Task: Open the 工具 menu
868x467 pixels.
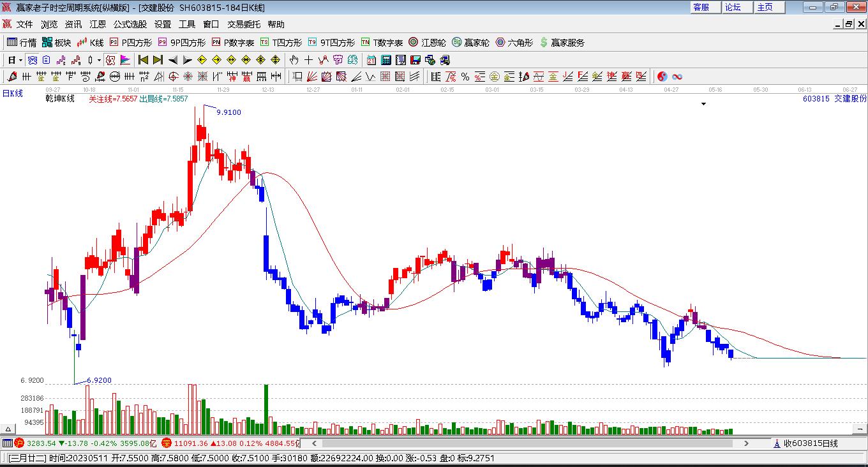Action: pos(187,24)
